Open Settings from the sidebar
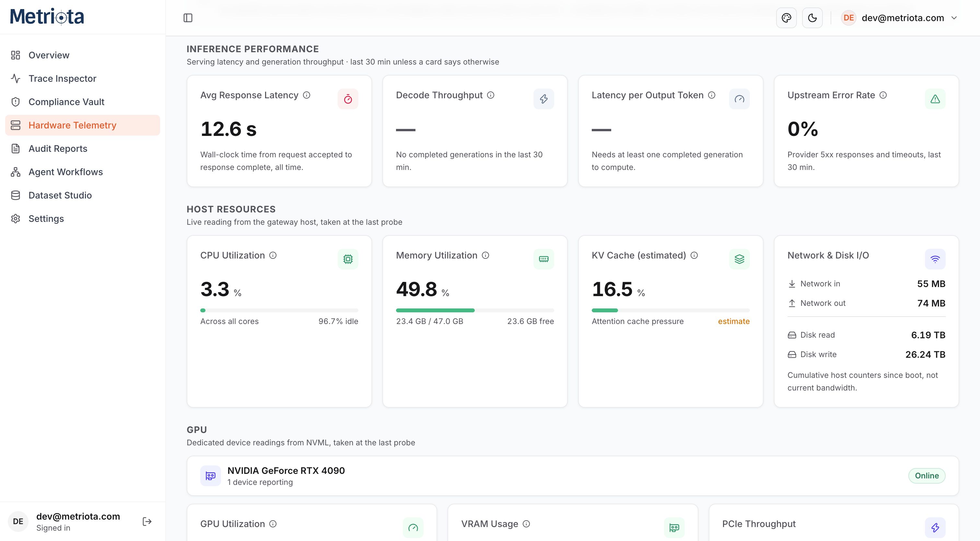The width and height of the screenshot is (980, 541). (x=83, y=219)
